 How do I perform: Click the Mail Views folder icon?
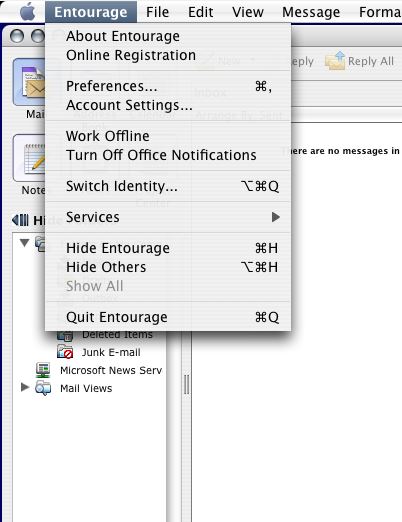43,388
